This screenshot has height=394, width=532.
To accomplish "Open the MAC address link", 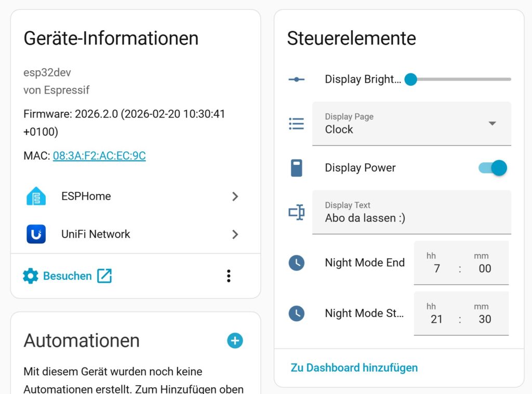I will click(99, 155).
